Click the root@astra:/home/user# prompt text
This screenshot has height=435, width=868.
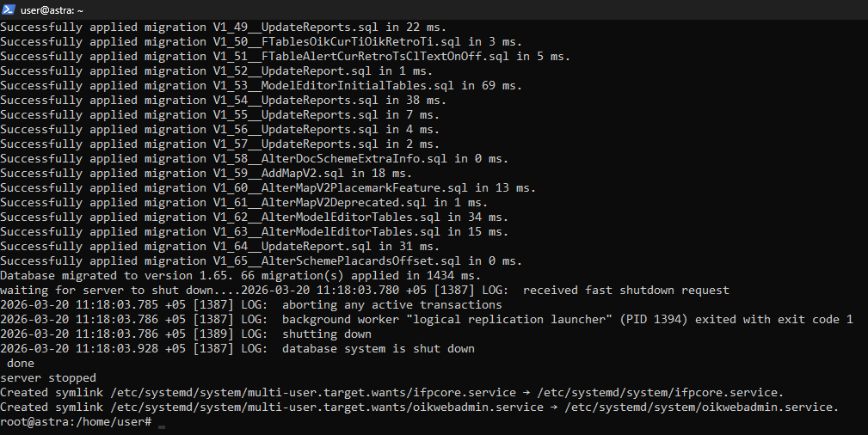pos(77,421)
